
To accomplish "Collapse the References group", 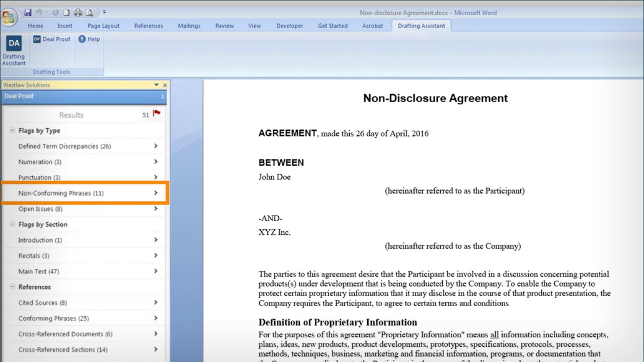I will 12,287.
